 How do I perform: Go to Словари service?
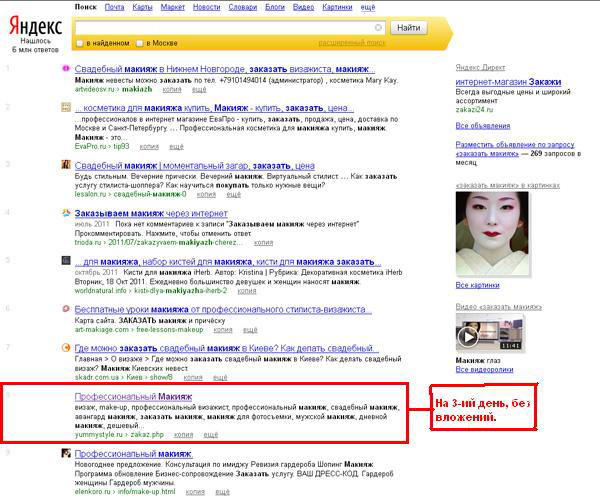(x=243, y=7)
